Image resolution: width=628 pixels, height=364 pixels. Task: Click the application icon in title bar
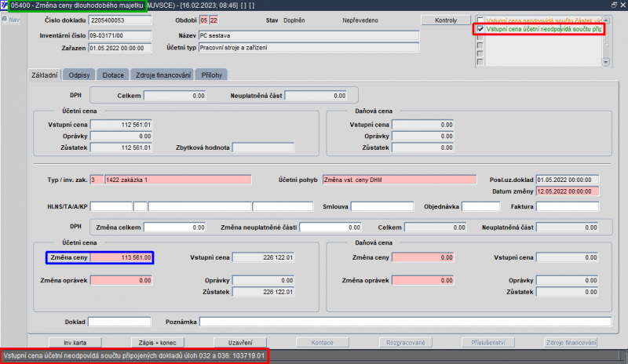click(x=4, y=5)
